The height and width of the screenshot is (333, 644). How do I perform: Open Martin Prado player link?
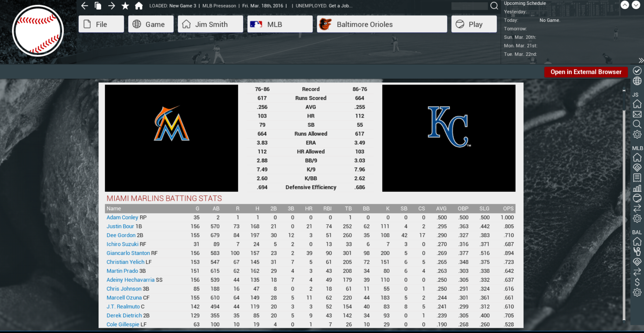point(122,271)
